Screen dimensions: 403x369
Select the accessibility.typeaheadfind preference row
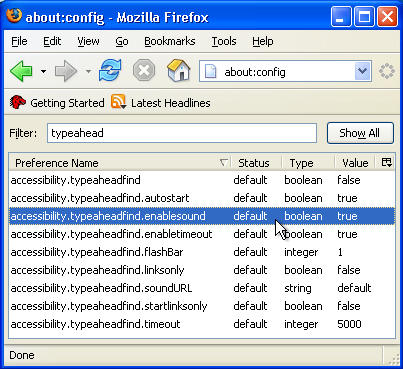click(x=202, y=180)
